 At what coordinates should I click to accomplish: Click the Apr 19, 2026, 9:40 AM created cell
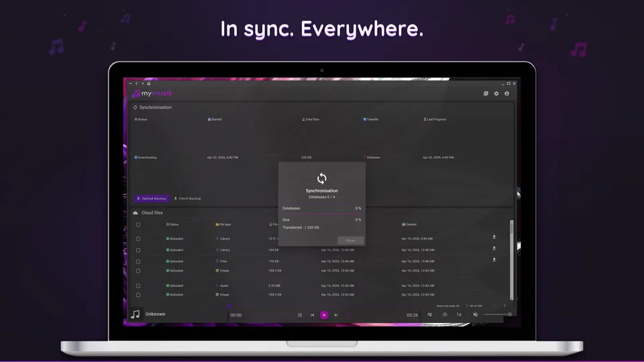417,239
